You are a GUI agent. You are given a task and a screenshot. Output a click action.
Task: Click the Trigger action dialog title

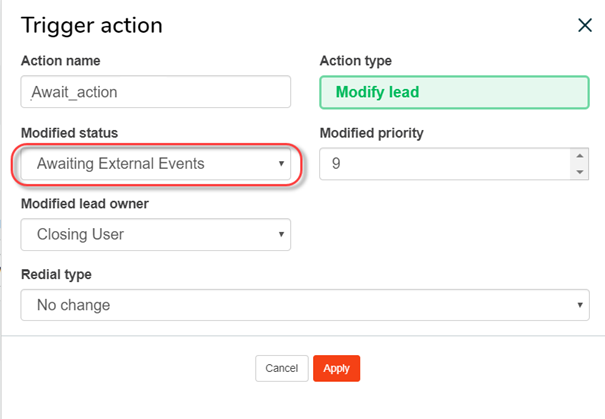click(92, 26)
